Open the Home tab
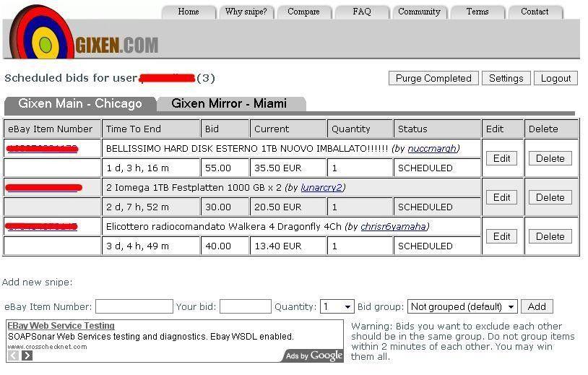The width and height of the screenshot is (588, 375). pyautogui.click(x=189, y=12)
